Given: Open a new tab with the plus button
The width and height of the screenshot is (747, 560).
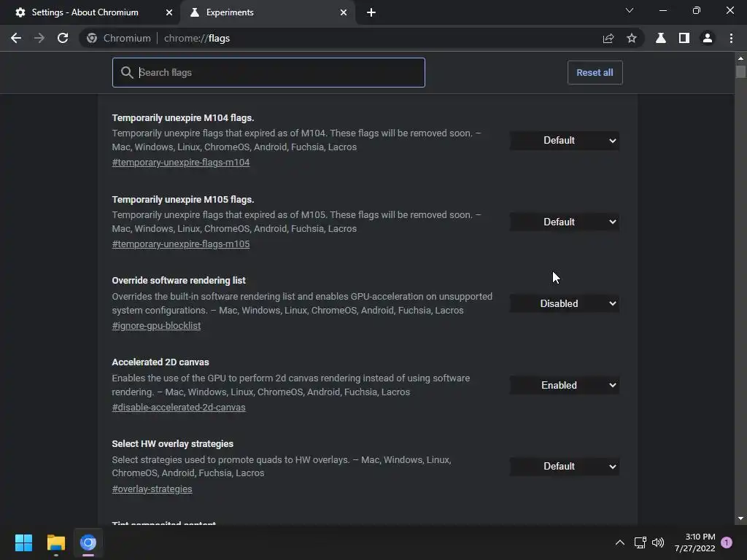Looking at the screenshot, I should [371, 12].
